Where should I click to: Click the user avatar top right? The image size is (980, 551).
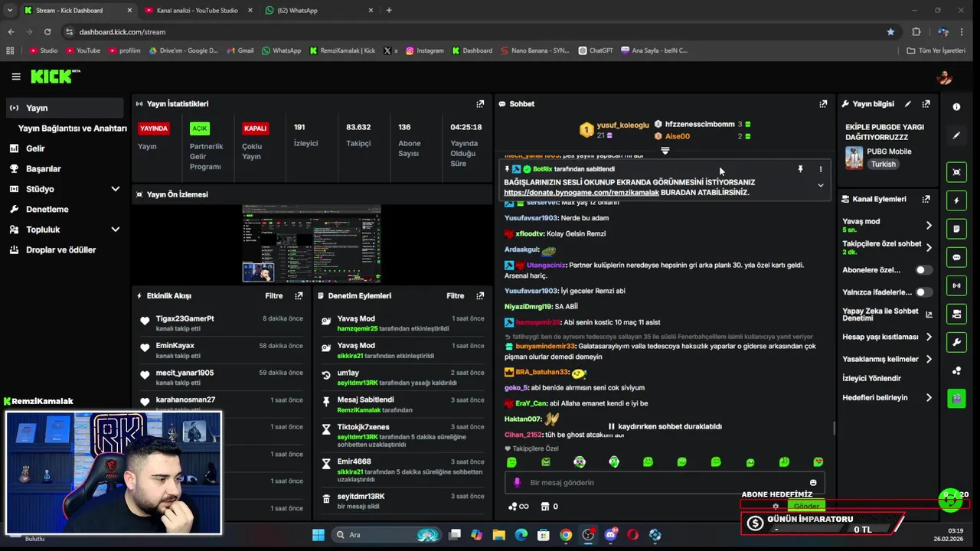(945, 77)
